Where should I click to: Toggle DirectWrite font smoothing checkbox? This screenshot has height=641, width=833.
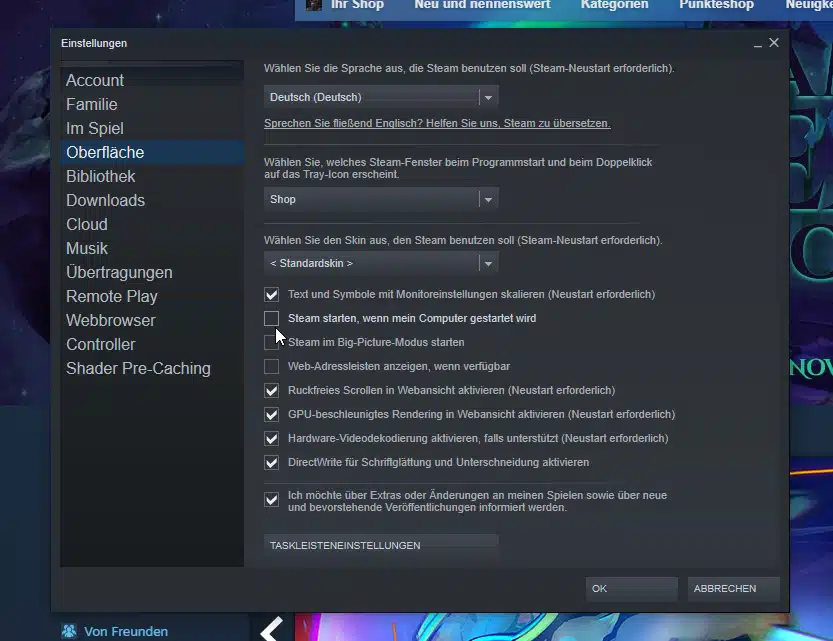coord(271,463)
